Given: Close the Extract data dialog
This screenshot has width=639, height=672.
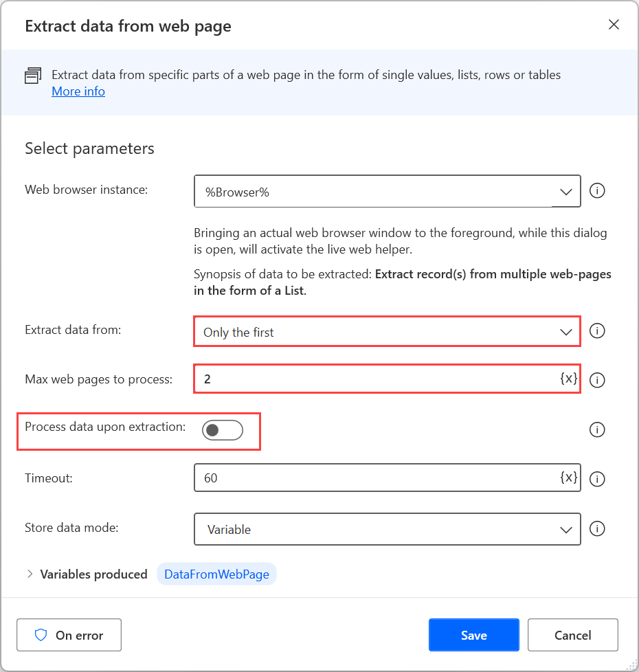Looking at the screenshot, I should (x=614, y=25).
